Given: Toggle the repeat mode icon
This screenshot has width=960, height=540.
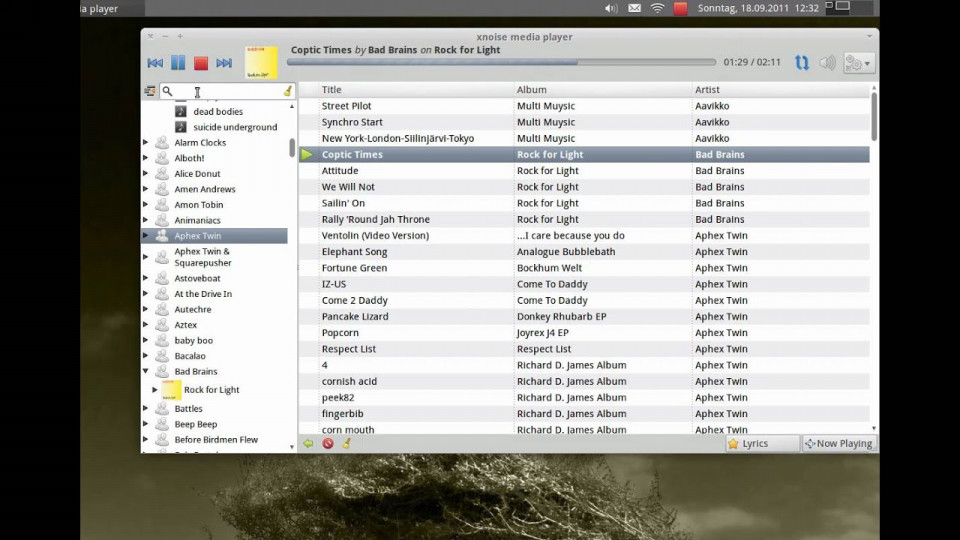Looking at the screenshot, I should [x=801, y=62].
